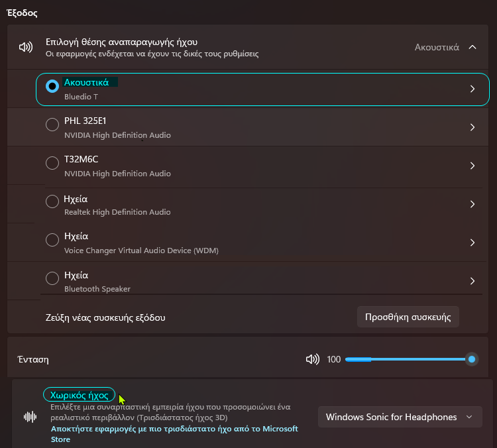Open Voice Changer device properties chevron

pos(472,243)
